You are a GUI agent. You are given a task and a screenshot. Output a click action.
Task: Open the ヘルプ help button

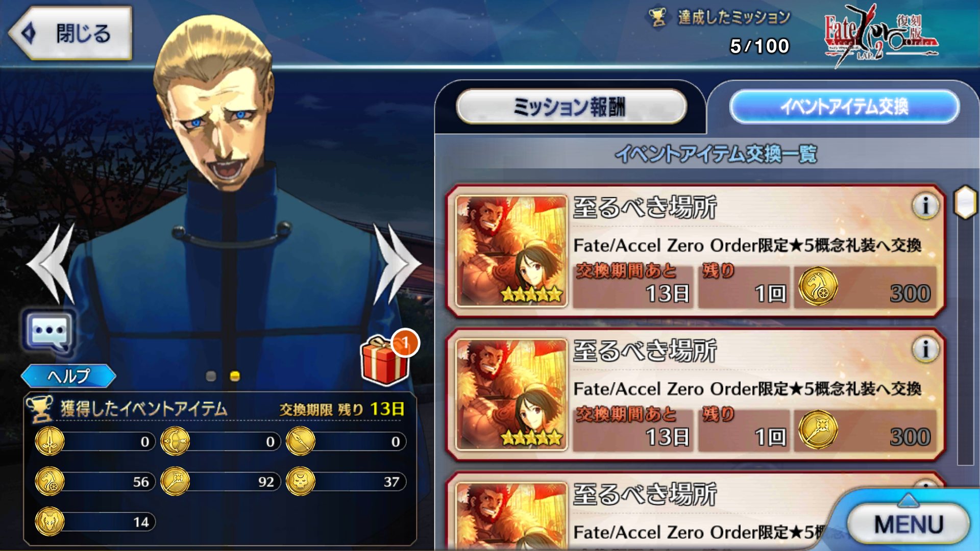(68, 376)
